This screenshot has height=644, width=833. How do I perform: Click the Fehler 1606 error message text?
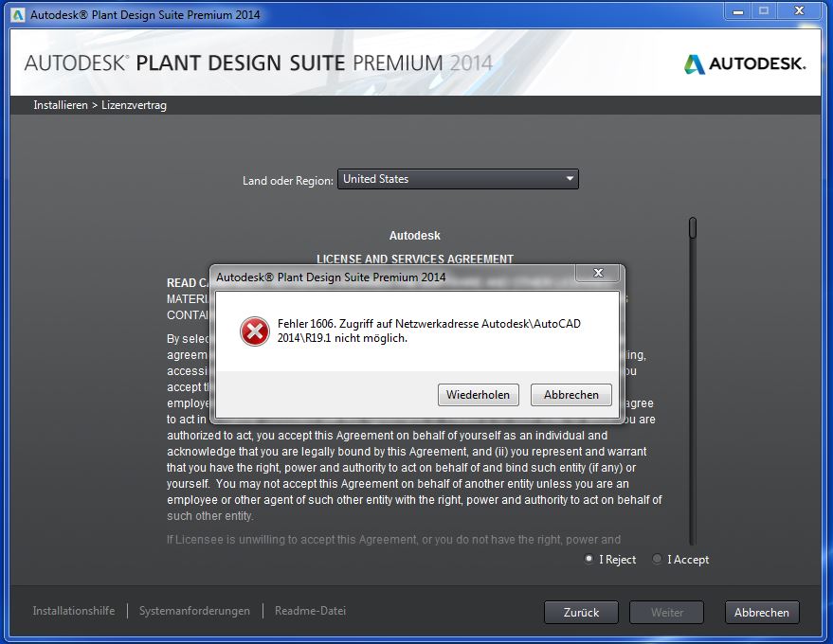[x=429, y=331]
